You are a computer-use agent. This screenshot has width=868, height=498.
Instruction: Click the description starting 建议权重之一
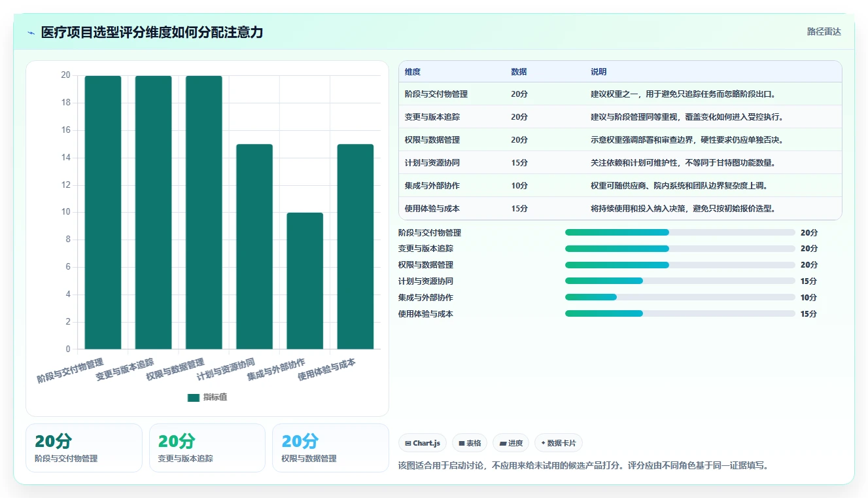click(x=683, y=94)
